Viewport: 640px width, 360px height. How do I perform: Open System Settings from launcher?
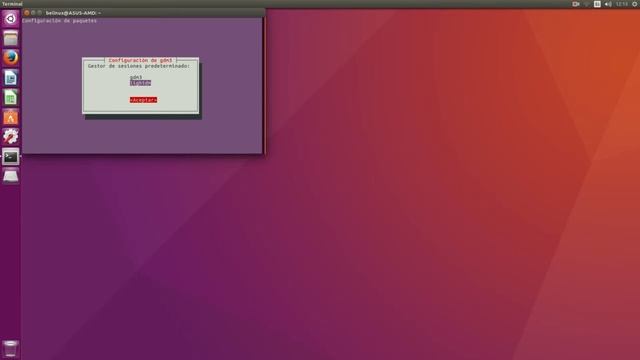point(11,137)
